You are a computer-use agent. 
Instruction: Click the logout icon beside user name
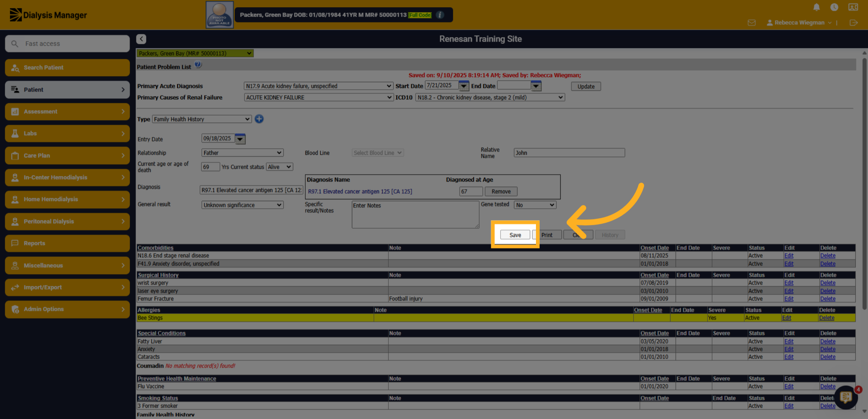854,23
